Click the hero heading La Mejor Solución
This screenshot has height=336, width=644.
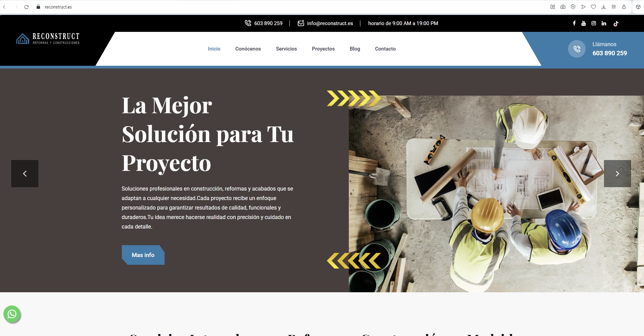(208, 134)
